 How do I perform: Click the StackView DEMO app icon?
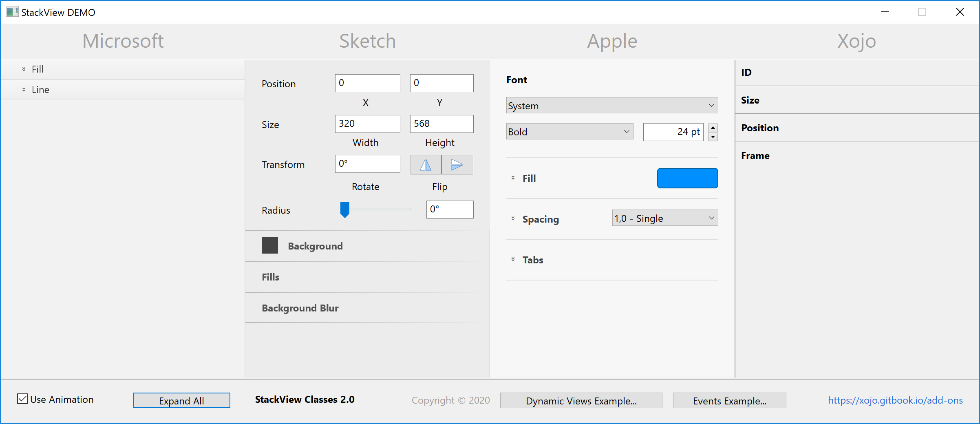pyautogui.click(x=12, y=12)
